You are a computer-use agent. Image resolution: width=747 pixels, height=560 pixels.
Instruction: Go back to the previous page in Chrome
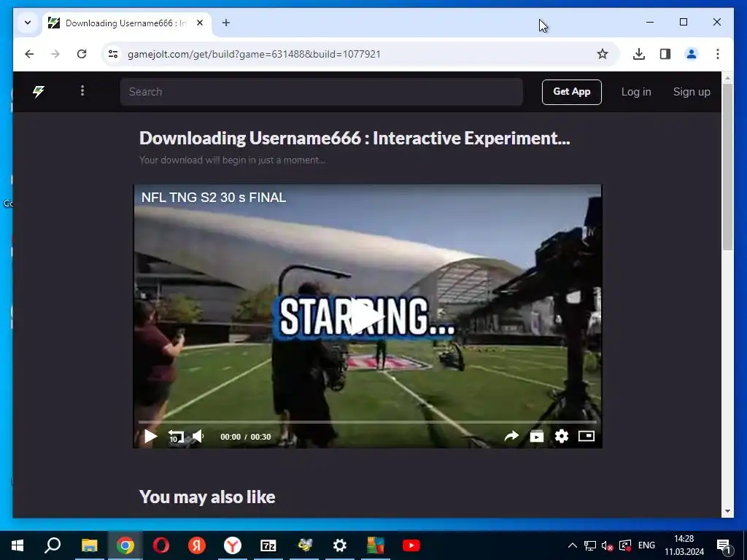click(29, 54)
